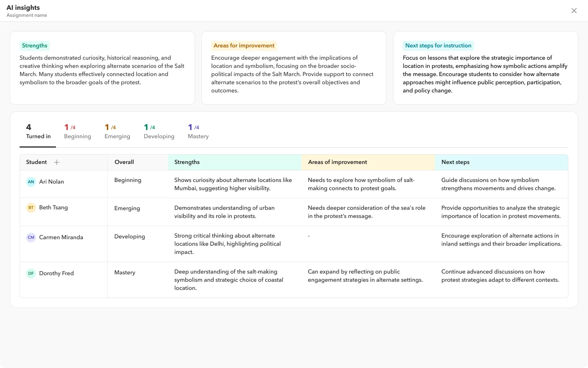Open the Emerging filter tab

tap(117, 132)
